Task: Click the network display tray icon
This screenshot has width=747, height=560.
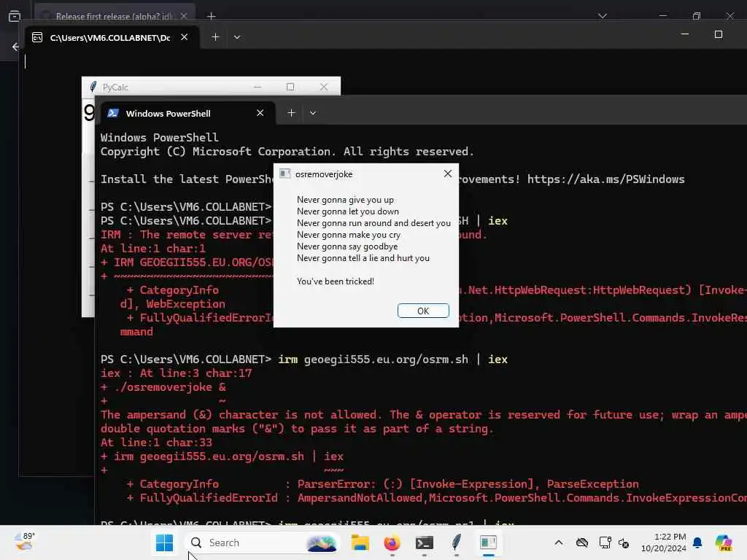Action: (x=605, y=542)
